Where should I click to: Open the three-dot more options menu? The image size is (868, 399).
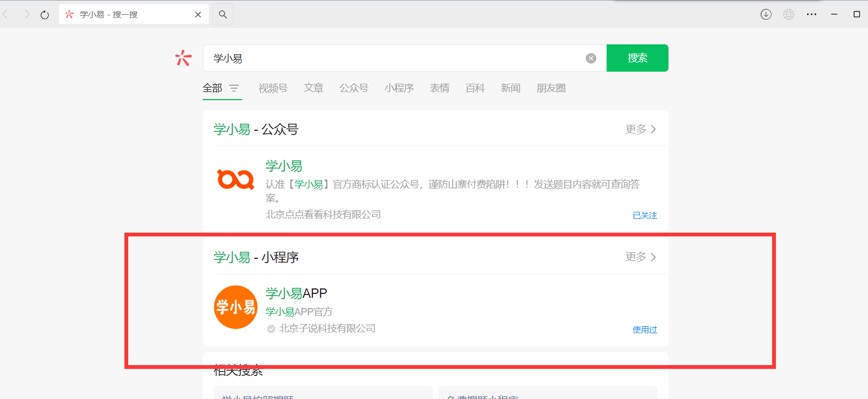(x=812, y=15)
